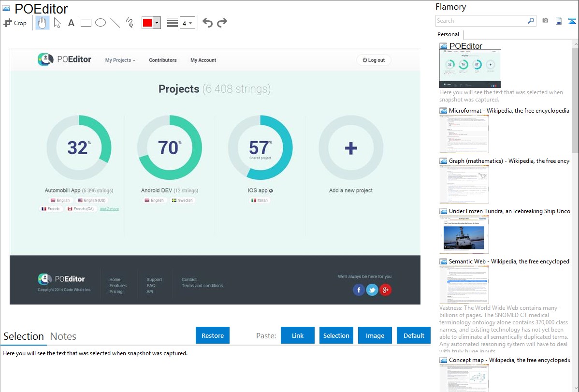The image size is (579, 392).
Task: Select the Concept map snapshot title
Action: (x=509, y=360)
